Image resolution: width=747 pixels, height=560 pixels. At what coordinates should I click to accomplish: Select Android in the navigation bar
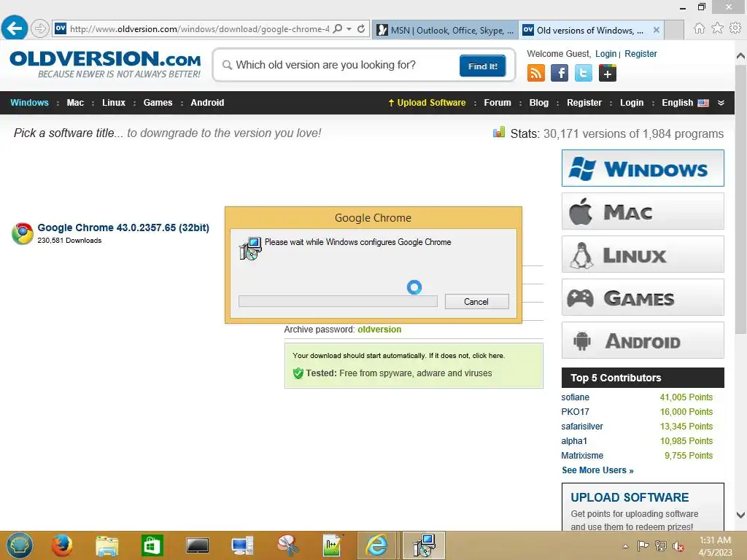[x=207, y=103]
